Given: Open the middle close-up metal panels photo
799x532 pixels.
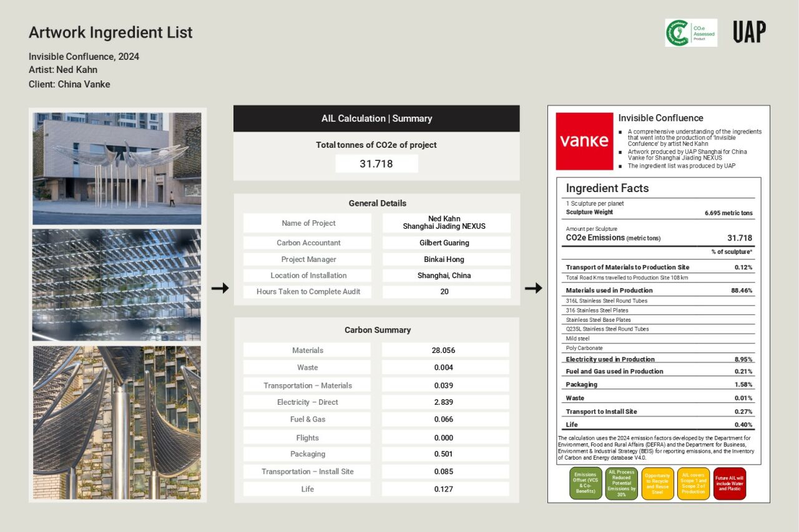Looking at the screenshot, I should click(117, 285).
